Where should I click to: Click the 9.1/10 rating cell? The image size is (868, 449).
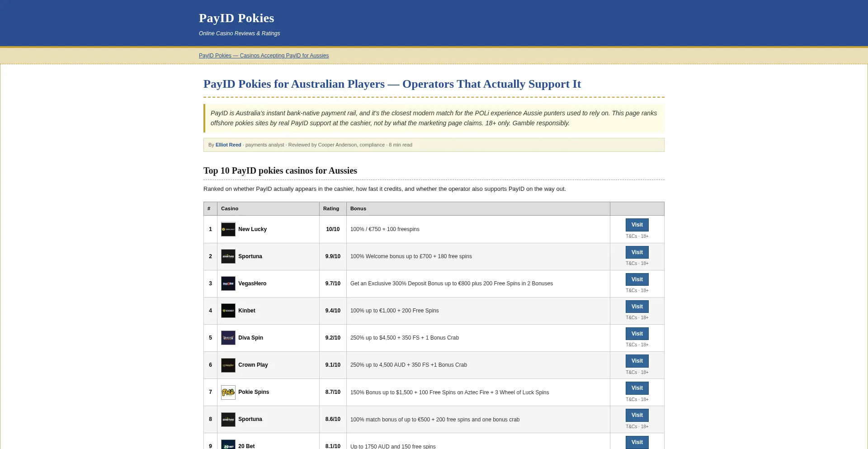point(333,365)
